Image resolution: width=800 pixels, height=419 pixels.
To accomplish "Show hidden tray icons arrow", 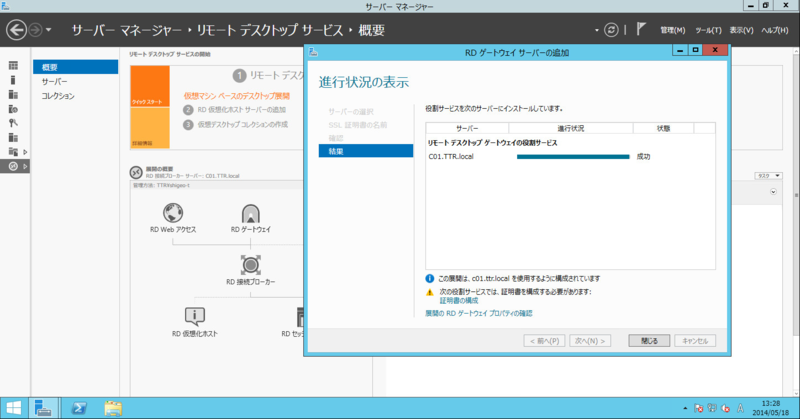I will click(x=685, y=408).
